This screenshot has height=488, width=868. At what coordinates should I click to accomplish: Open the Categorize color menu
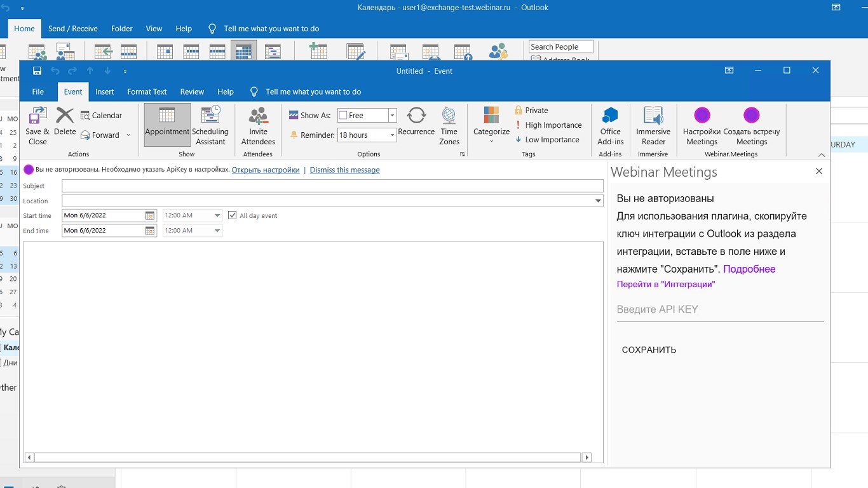(x=491, y=125)
